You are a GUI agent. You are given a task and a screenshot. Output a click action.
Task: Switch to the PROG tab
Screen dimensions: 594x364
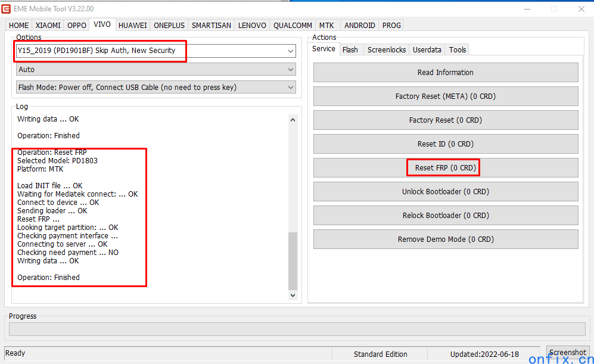(391, 26)
